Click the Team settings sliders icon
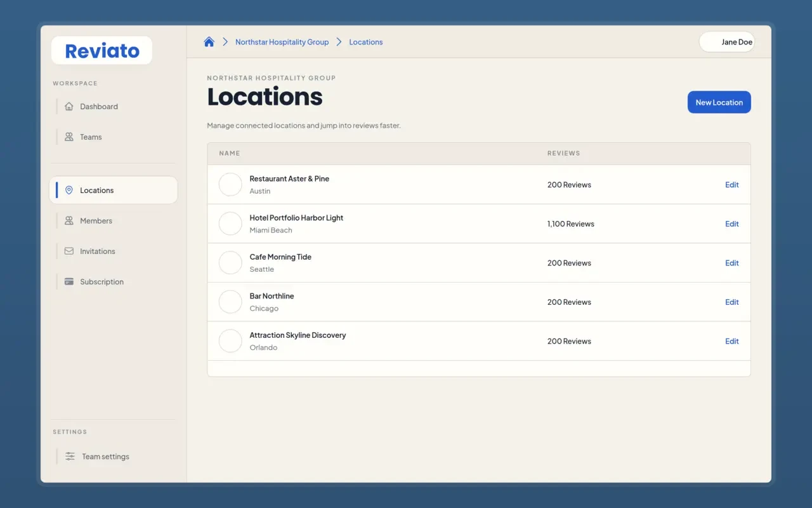812x508 pixels. click(x=70, y=457)
